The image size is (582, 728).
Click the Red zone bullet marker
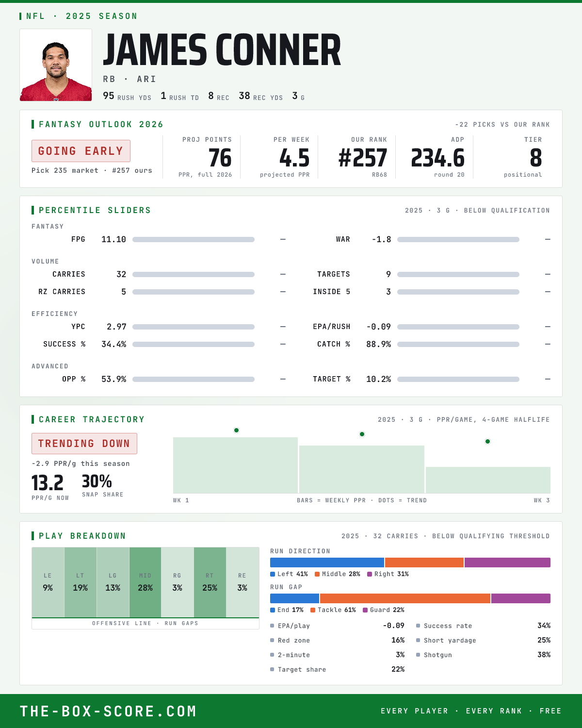pos(272,641)
